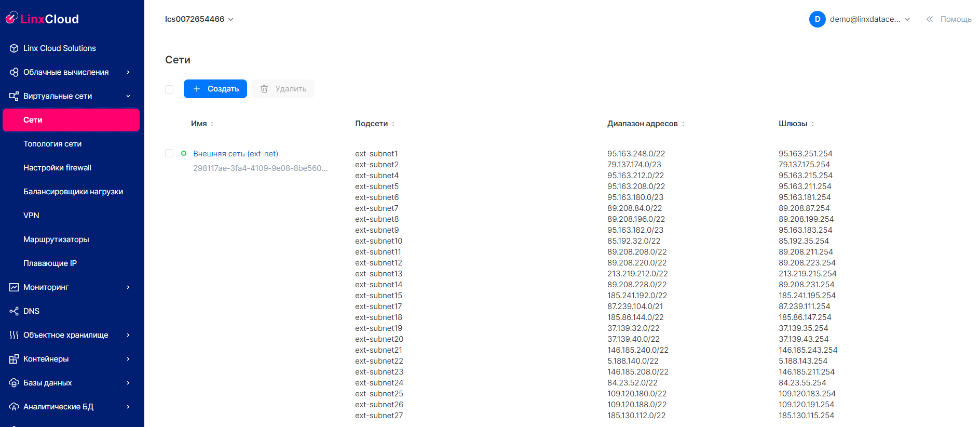
Task: Open Топология сети in sidebar
Action: point(52,144)
